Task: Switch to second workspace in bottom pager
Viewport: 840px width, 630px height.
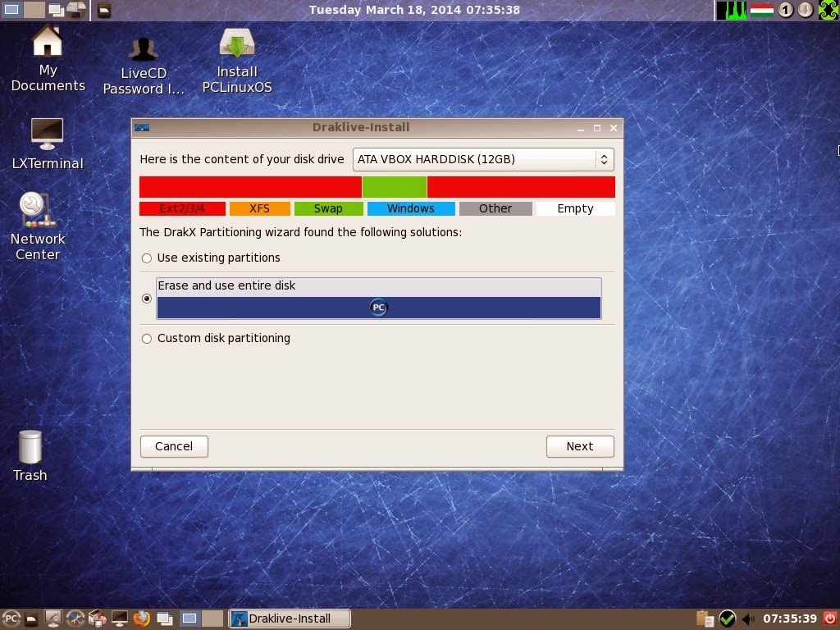Action: click(x=212, y=619)
